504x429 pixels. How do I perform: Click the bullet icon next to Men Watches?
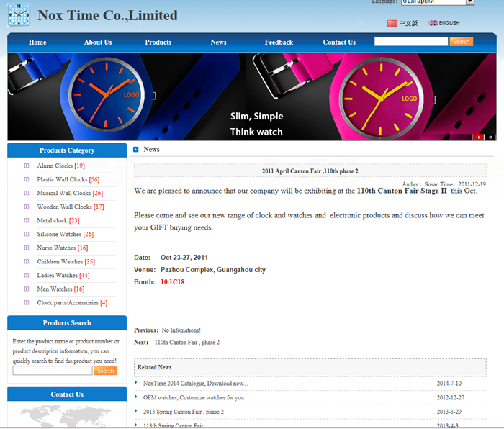coord(27,289)
